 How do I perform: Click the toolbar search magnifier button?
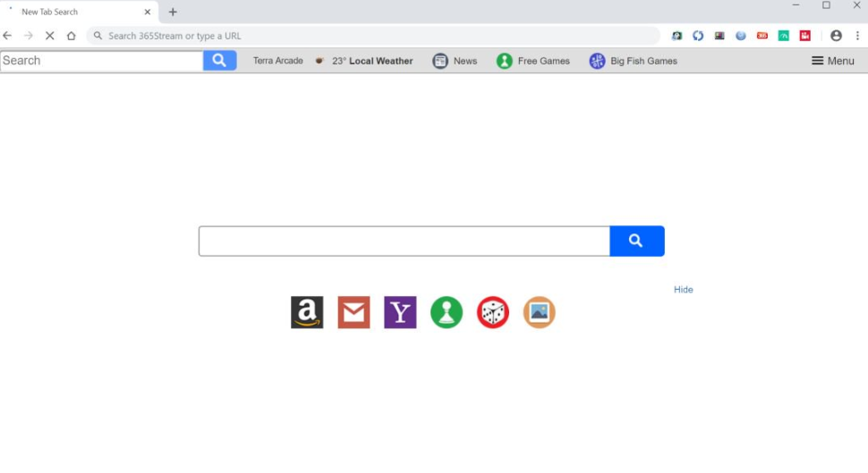[220, 60]
